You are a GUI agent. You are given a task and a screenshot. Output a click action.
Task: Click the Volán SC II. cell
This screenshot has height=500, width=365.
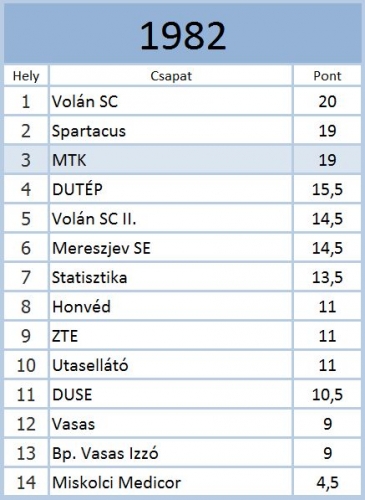(171, 219)
